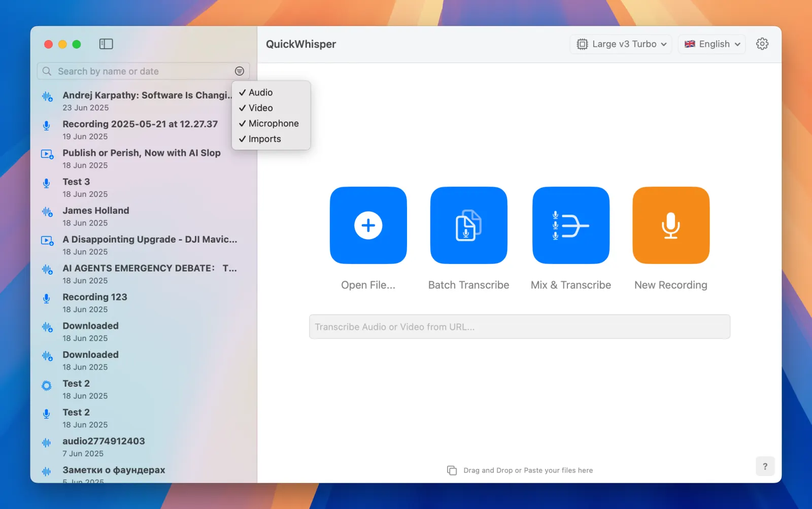Focus the Transcribe Audio or Video URL field
The image size is (812, 509).
pos(520,327)
